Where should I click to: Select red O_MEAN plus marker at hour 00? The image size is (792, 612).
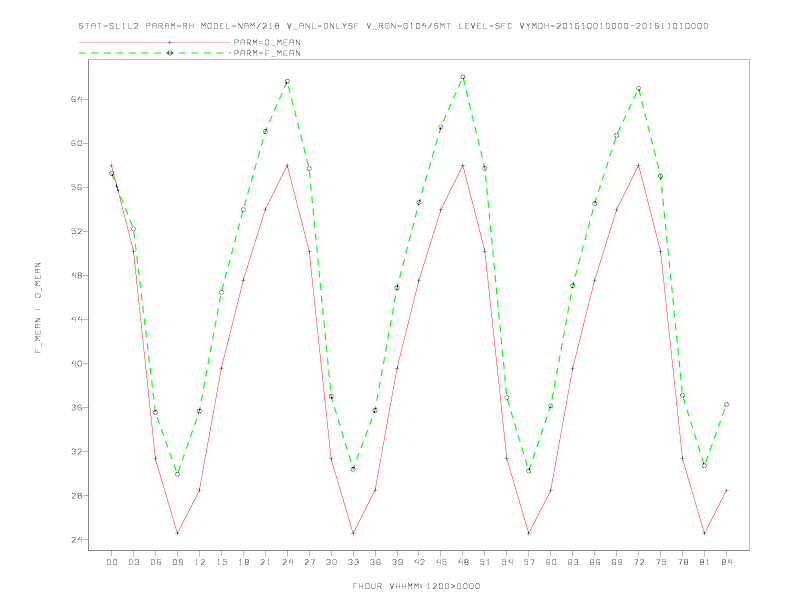click(x=112, y=166)
